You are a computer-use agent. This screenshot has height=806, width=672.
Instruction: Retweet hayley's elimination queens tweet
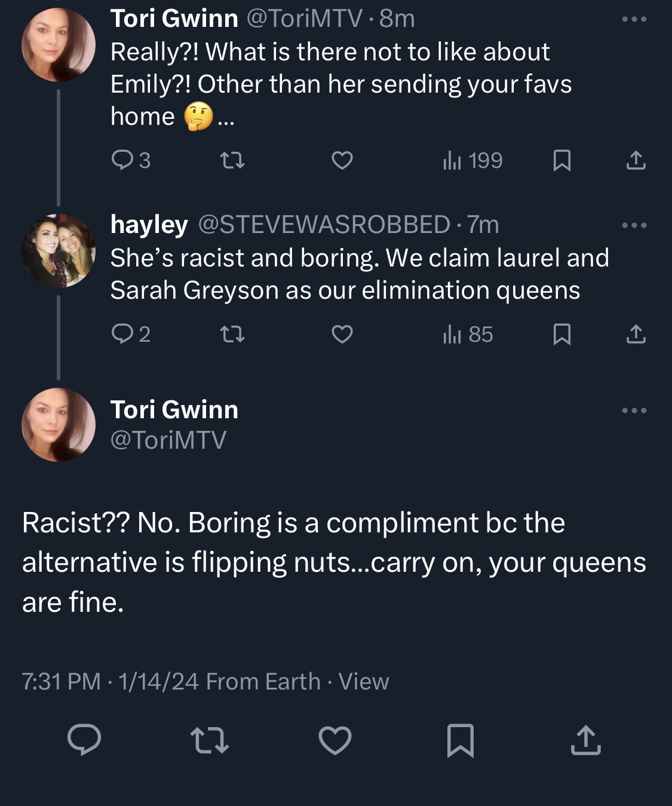point(232,334)
